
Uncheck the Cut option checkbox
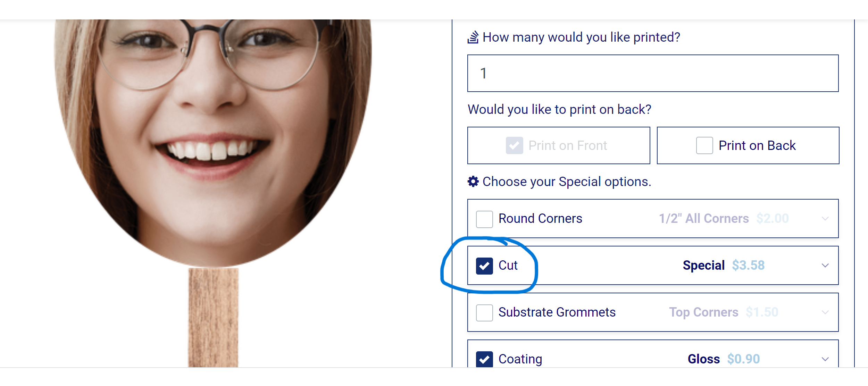[x=484, y=266]
